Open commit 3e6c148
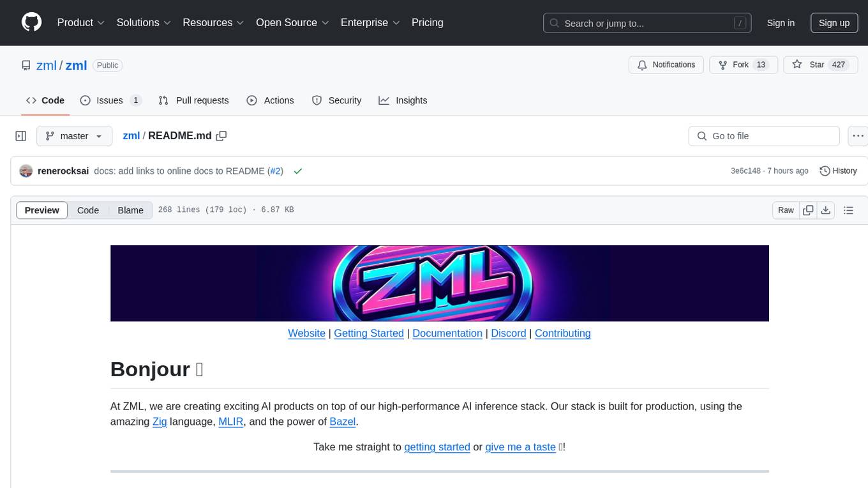This screenshot has width=868, height=488. (x=745, y=171)
